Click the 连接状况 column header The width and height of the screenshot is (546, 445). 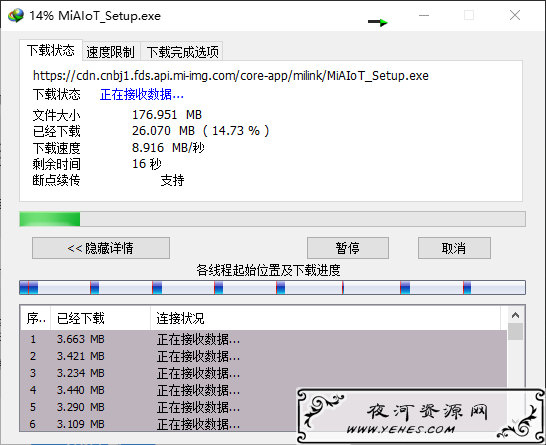326,318
